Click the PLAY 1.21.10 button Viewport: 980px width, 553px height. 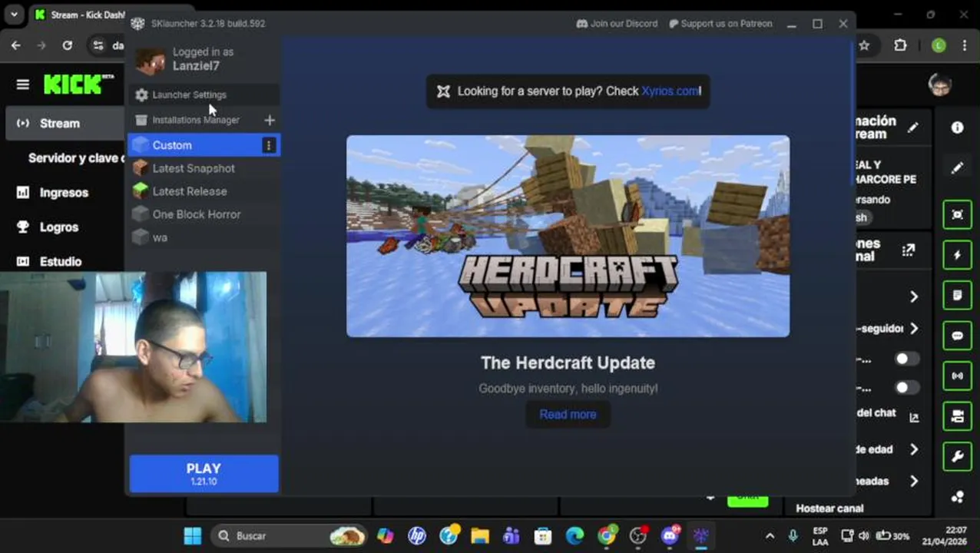pos(204,473)
